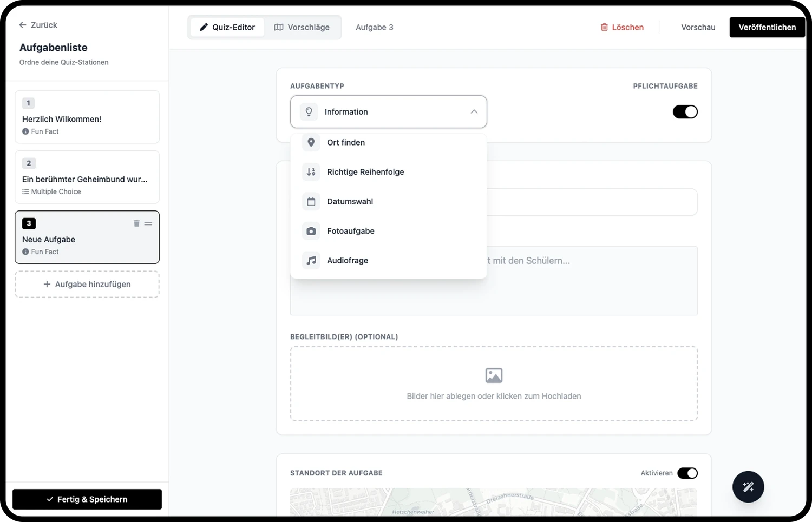The image size is (812, 522).
Task: Click the back arrow next to Zurück
Action: pyautogui.click(x=23, y=25)
